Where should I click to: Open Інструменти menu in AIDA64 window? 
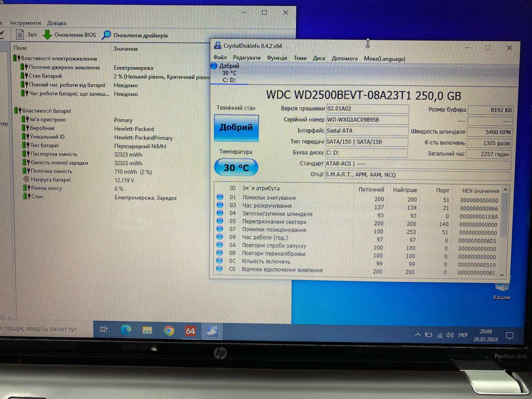point(25,23)
